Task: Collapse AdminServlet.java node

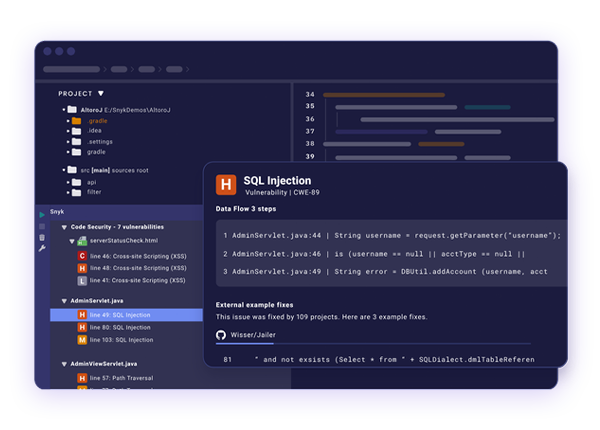Action: click(x=64, y=301)
